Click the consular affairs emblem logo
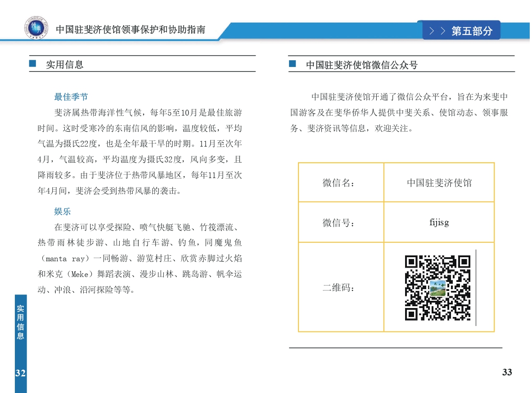The image size is (532, 393). click(x=35, y=29)
